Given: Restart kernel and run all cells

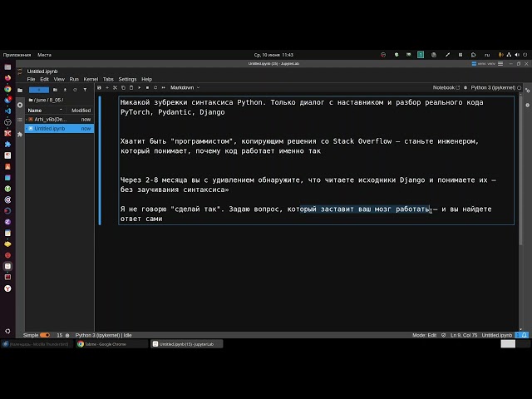Looking at the screenshot, I should (163, 87).
